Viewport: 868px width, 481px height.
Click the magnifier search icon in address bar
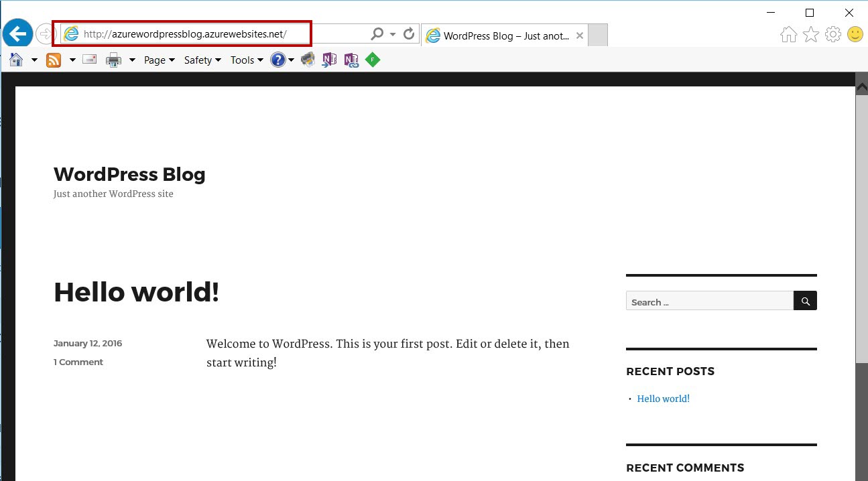377,34
